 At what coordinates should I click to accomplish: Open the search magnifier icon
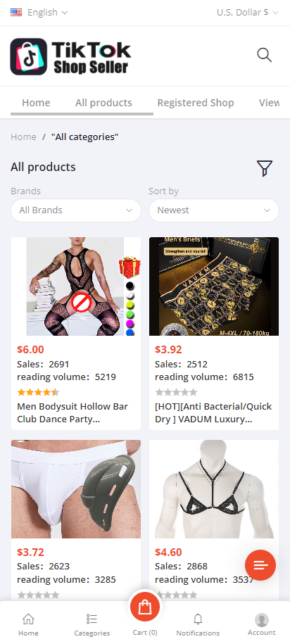265,55
